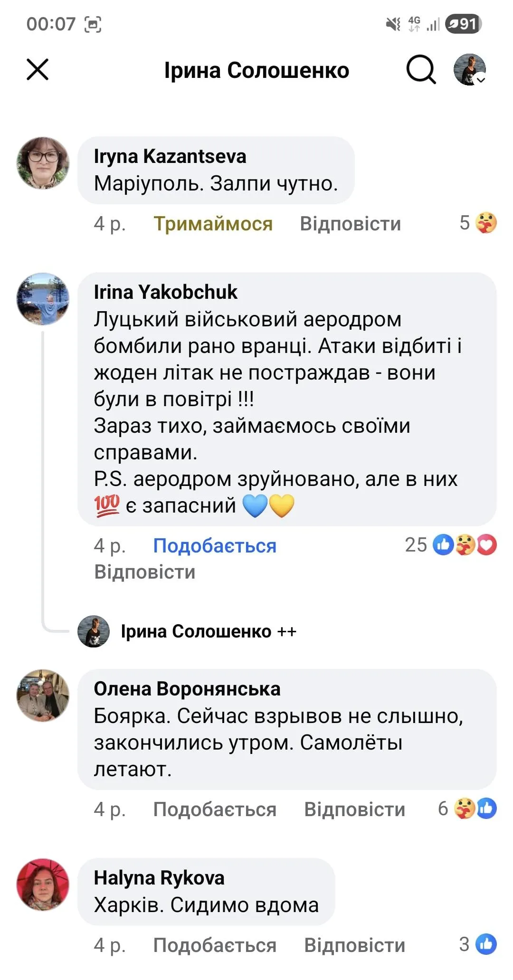
Task: Reply to Олена Воронянська's comment
Action: click(354, 809)
